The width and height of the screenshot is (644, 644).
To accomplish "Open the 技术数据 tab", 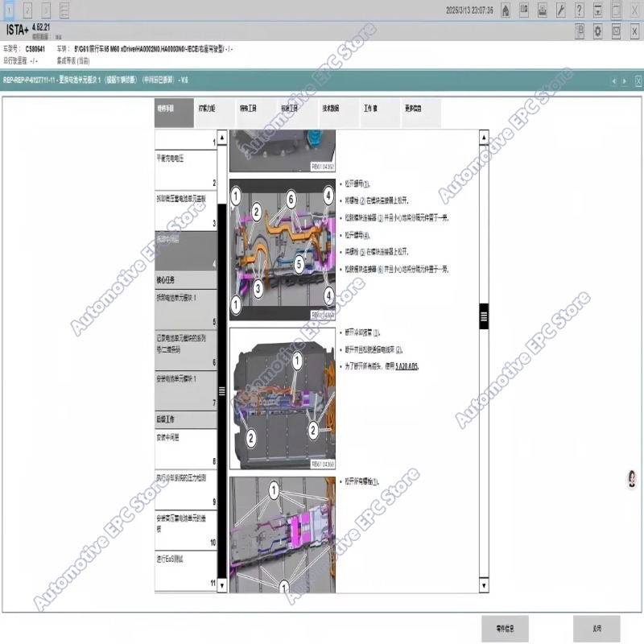I will point(339,113).
